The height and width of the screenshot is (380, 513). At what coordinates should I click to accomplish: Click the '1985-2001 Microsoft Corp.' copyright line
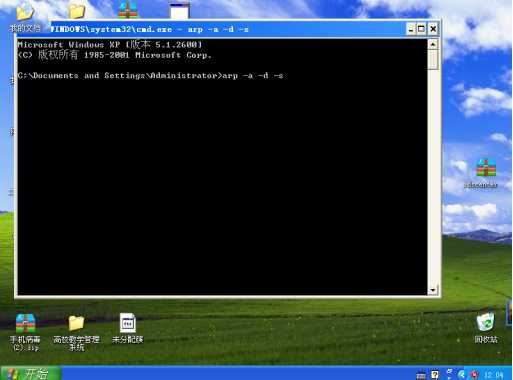115,55
